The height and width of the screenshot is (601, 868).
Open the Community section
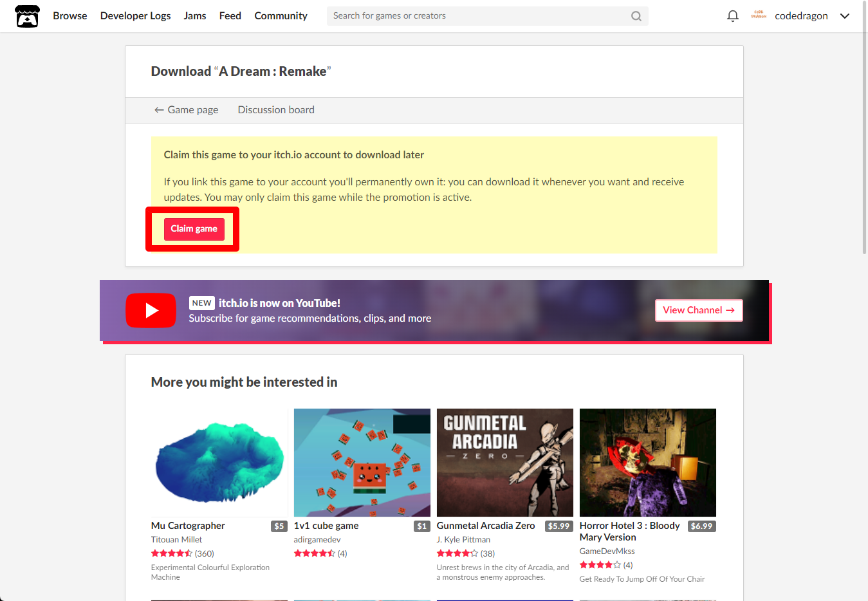tap(281, 15)
